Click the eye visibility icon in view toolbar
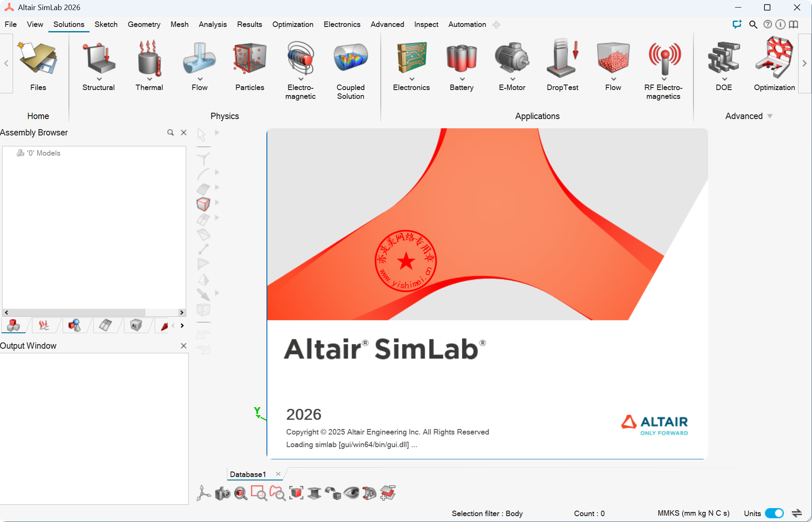Image resolution: width=812 pixels, height=522 pixels. tap(351, 493)
